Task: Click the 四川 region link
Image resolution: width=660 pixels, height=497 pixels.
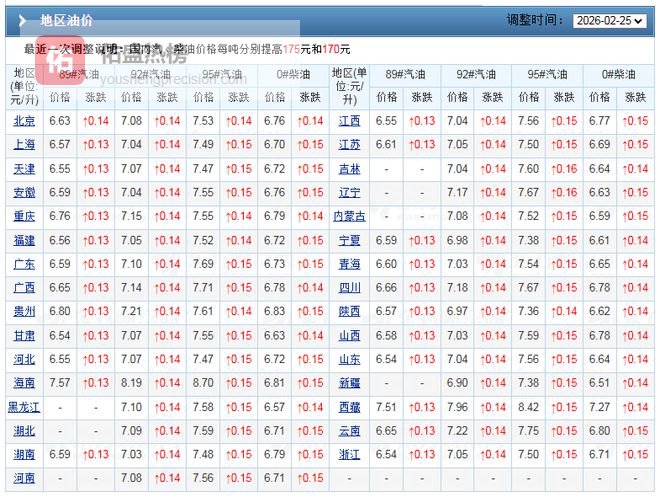Action: 349,288
